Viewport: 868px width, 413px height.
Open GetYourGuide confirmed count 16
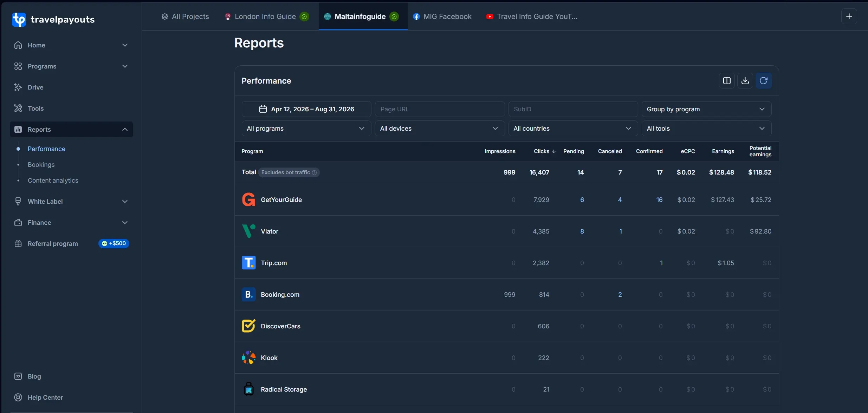coord(659,200)
